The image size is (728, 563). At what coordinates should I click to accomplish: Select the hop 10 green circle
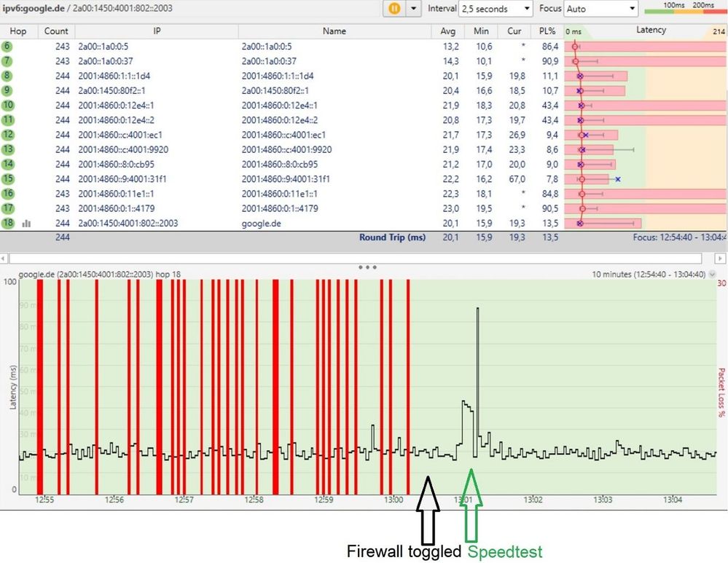click(7, 106)
